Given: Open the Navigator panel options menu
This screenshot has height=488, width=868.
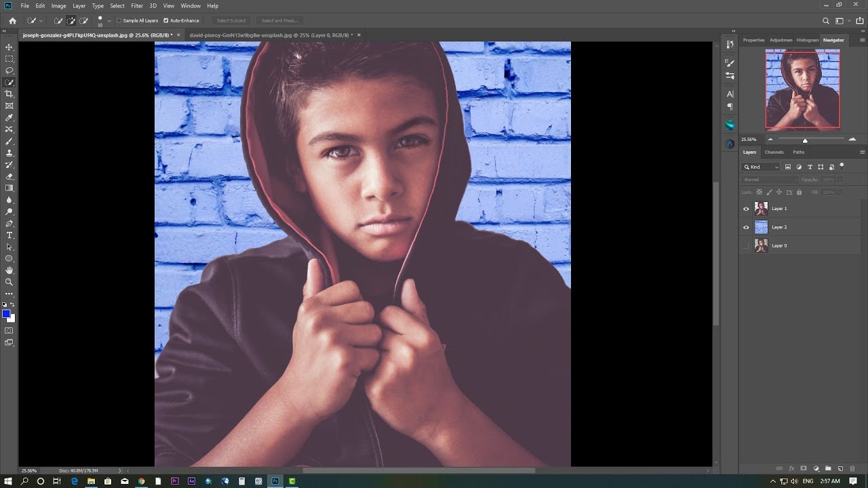Looking at the screenshot, I should click(x=863, y=40).
